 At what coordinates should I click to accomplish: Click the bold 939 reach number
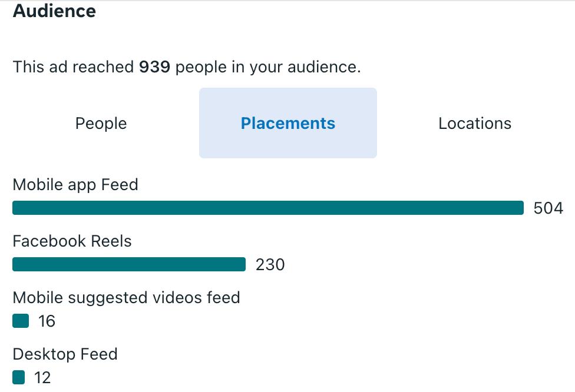[x=154, y=67]
